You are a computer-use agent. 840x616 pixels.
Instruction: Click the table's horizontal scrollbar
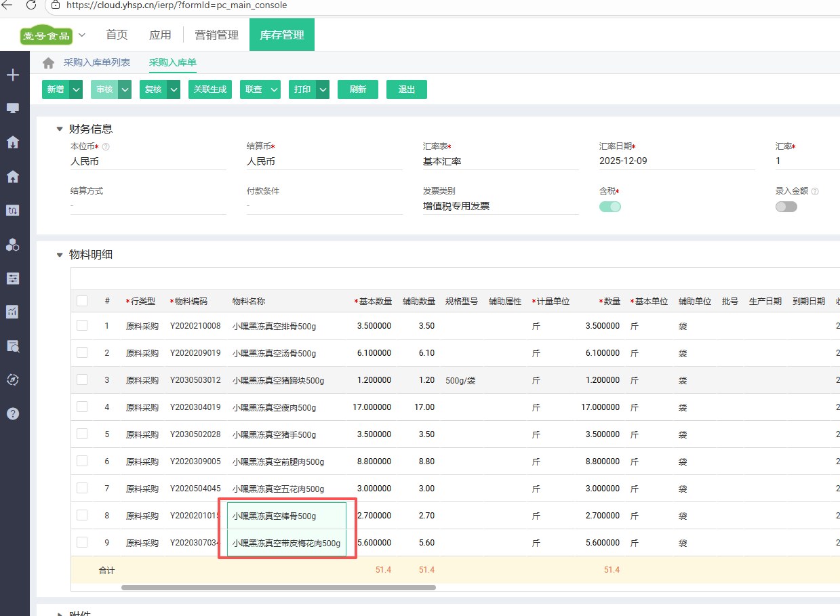coord(278,588)
